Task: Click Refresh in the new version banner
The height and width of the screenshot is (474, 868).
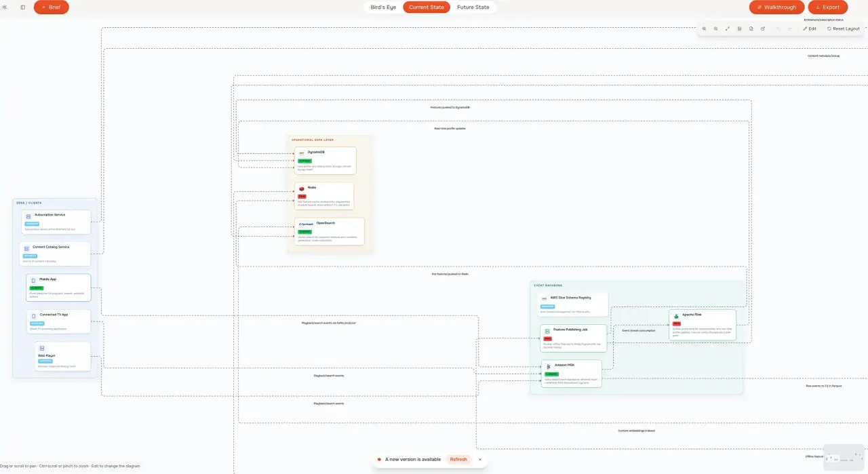Action: (x=458, y=459)
